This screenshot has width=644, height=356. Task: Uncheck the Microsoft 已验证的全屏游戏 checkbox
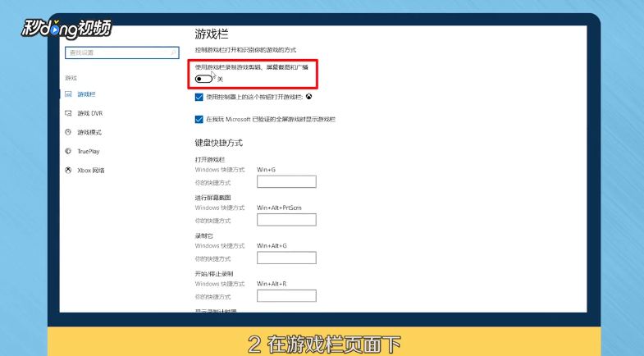click(x=199, y=120)
